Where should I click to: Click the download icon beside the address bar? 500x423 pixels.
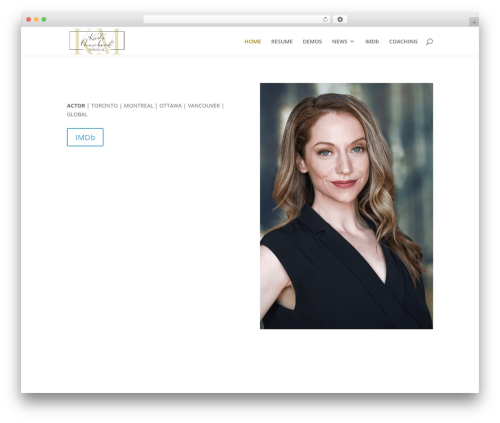[x=340, y=19]
